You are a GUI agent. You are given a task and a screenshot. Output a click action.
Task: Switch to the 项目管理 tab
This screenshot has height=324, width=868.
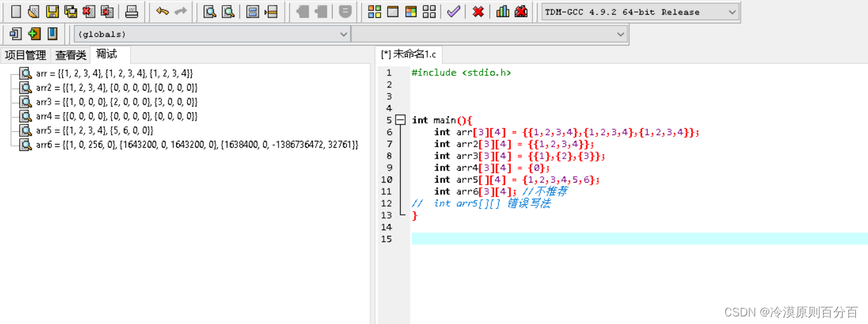(x=25, y=55)
